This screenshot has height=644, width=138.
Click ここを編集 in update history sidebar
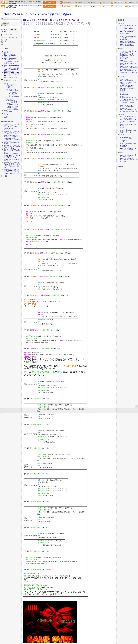click(x=120, y=167)
